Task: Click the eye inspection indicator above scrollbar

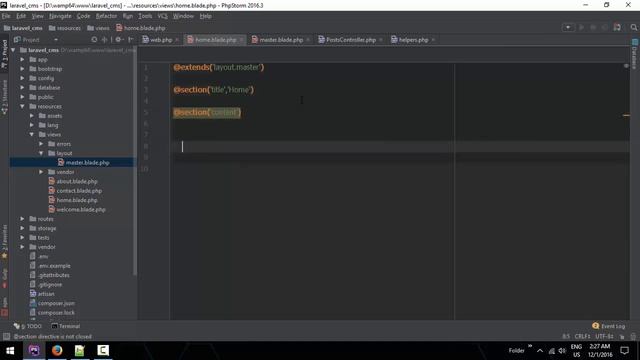Action: pyautogui.click(x=626, y=66)
